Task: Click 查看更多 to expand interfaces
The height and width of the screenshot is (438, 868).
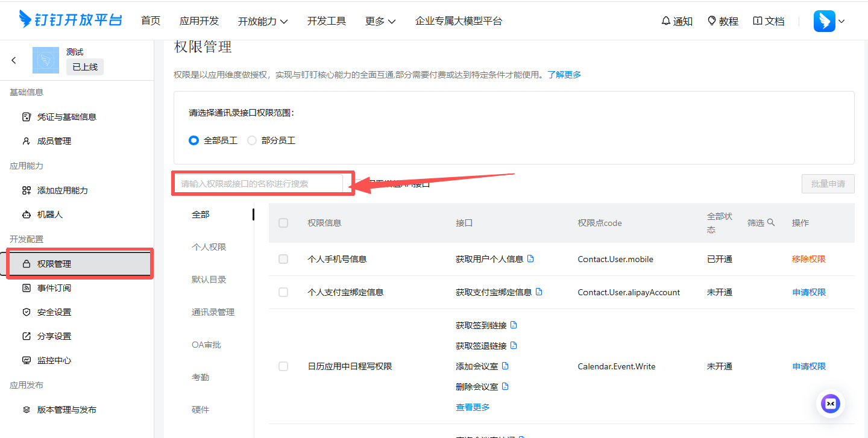Action: pyautogui.click(x=473, y=407)
